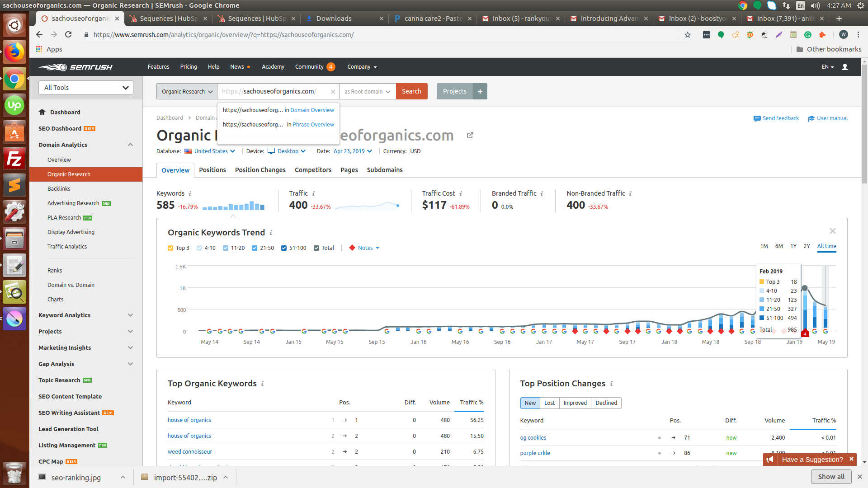Bookmark this page with the star icon
This screenshot has height=488, width=868.
click(x=688, y=35)
